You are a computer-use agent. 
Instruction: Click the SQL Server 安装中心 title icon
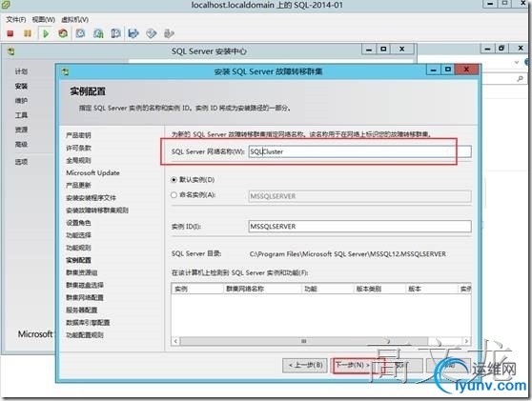(11, 51)
